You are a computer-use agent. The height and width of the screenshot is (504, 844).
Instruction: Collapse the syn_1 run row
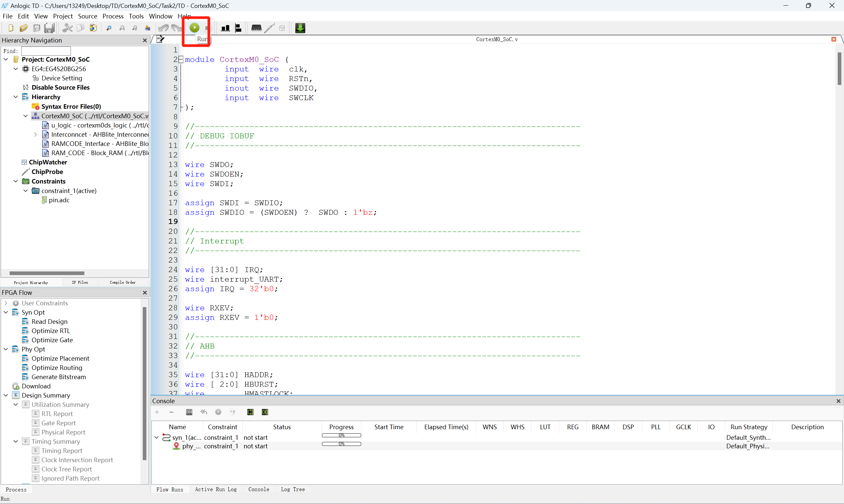(x=156, y=437)
